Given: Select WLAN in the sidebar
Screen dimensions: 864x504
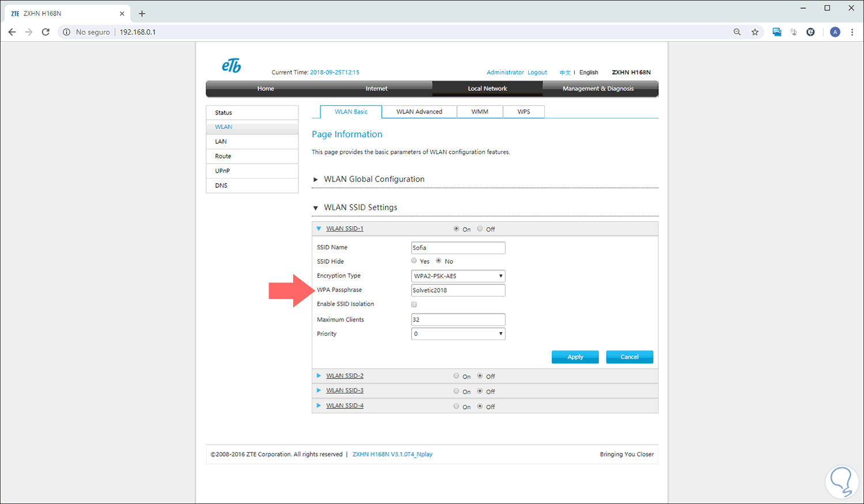Looking at the screenshot, I should tap(252, 127).
